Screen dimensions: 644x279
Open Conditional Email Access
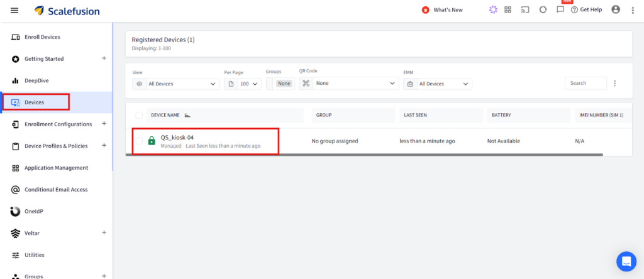point(56,190)
